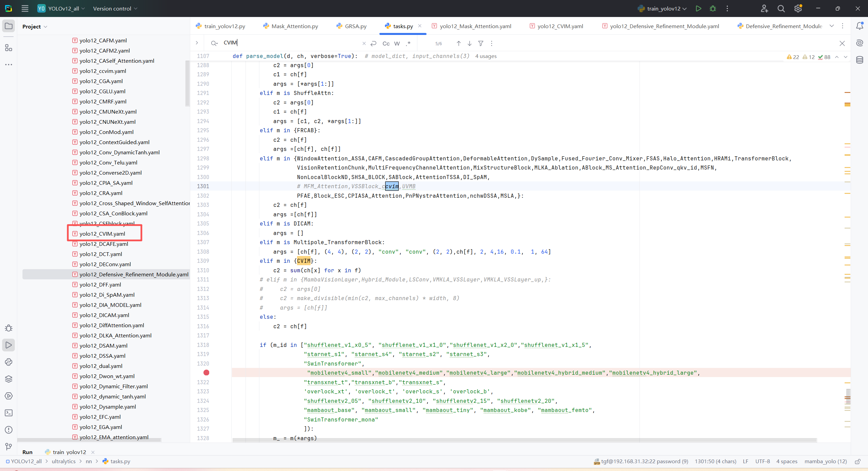Open the Database tool window
This screenshot has height=471, width=868.
click(x=860, y=60)
